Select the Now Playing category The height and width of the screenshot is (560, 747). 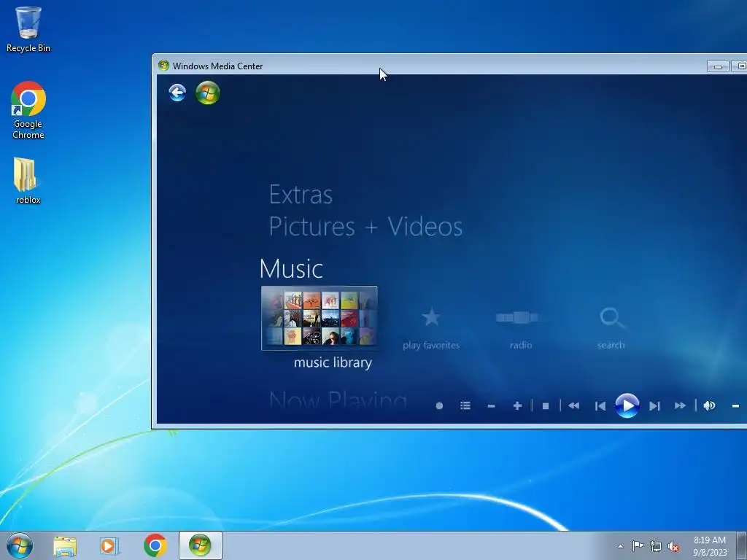coord(338,401)
